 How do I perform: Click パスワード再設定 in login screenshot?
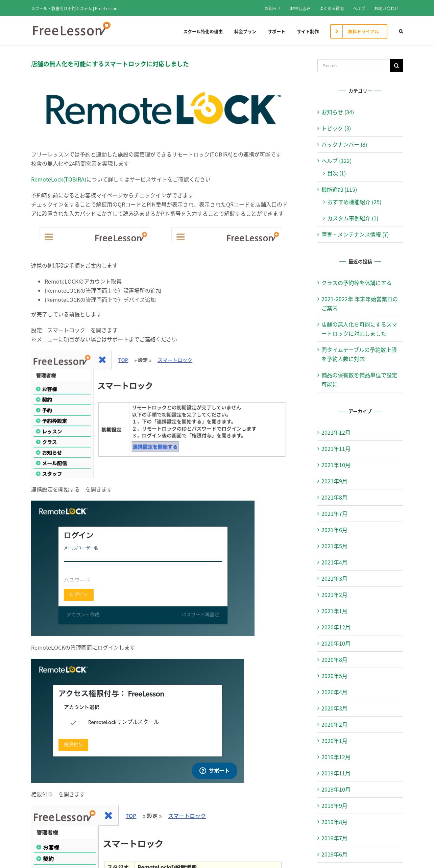[x=200, y=614]
